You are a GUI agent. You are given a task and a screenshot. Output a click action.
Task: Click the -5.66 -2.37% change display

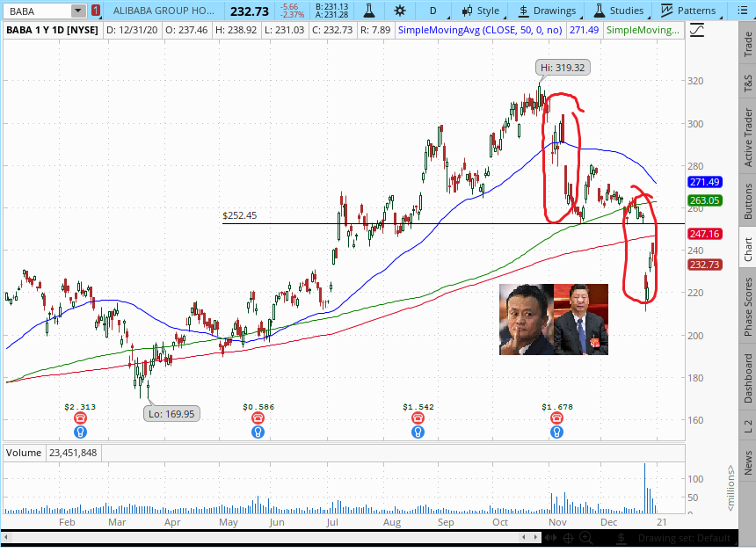coord(291,11)
